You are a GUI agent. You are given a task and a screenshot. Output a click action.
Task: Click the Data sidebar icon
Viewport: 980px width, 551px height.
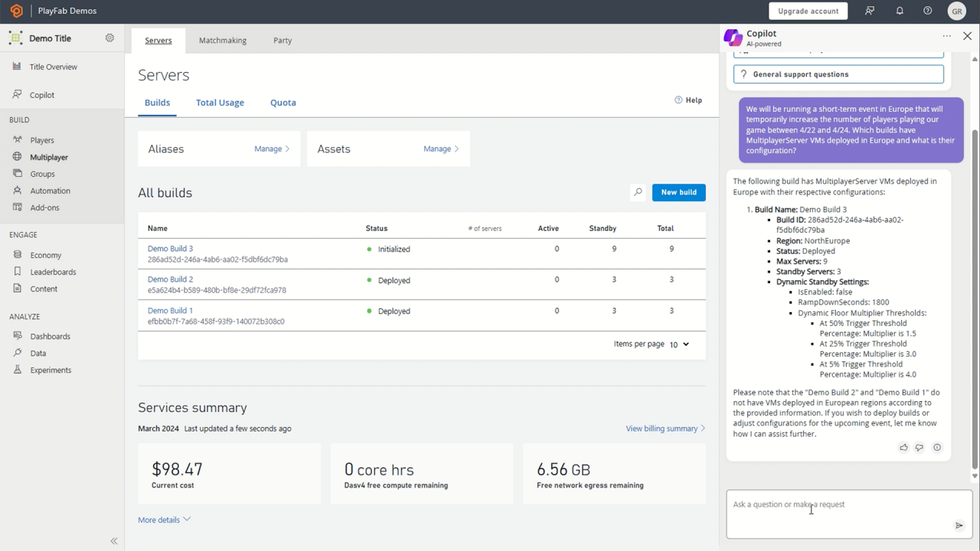point(17,353)
